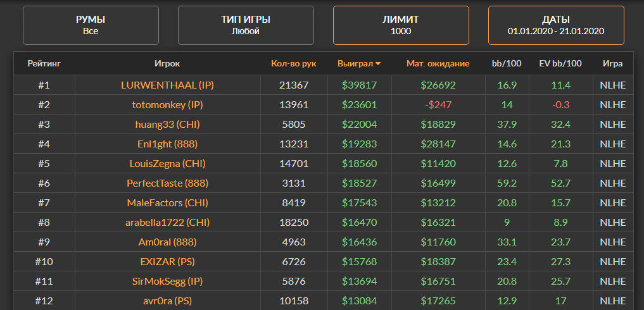644x310 pixels.
Task: Click EV bb/100 value -0.3
Action: 560,104
